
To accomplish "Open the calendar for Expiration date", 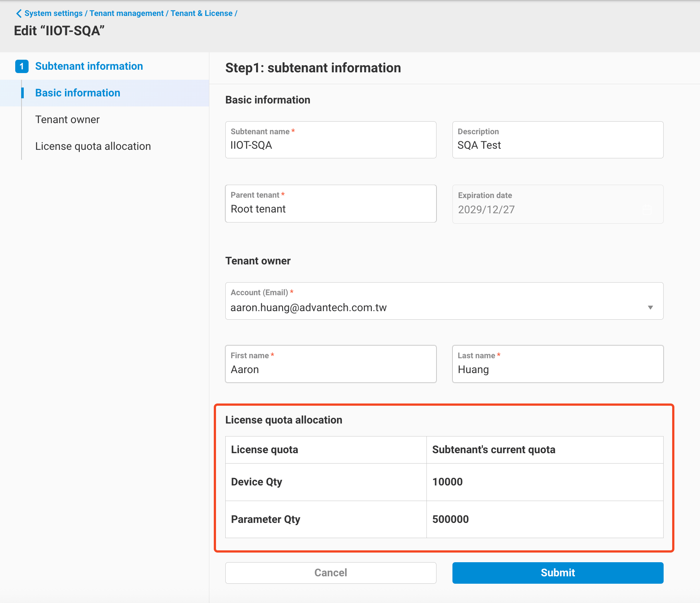I will click(647, 210).
